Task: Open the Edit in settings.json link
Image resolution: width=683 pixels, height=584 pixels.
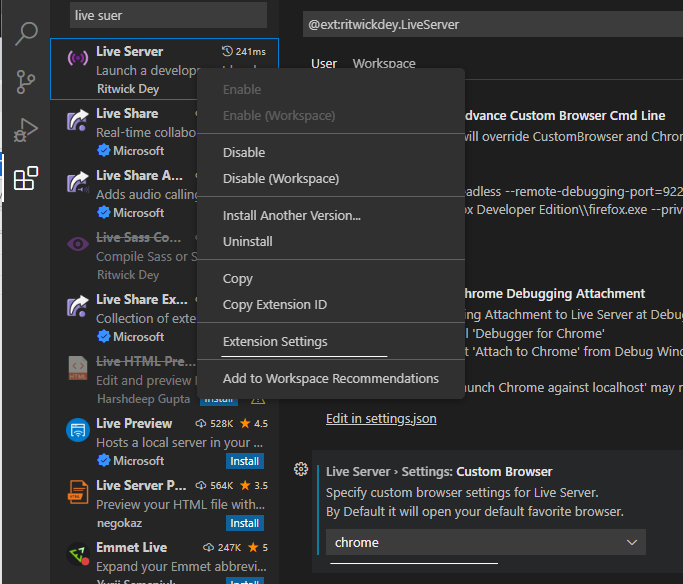Action: pyautogui.click(x=381, y=419)
